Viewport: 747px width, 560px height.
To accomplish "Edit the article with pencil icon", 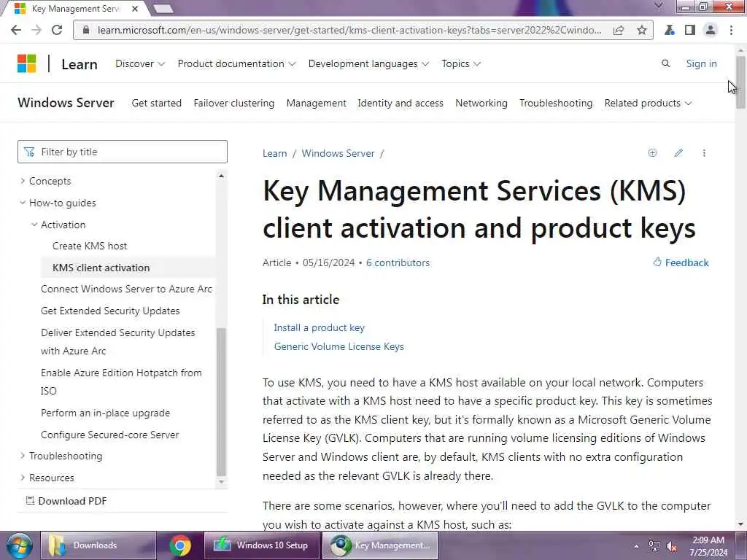I will pos(678,153).
